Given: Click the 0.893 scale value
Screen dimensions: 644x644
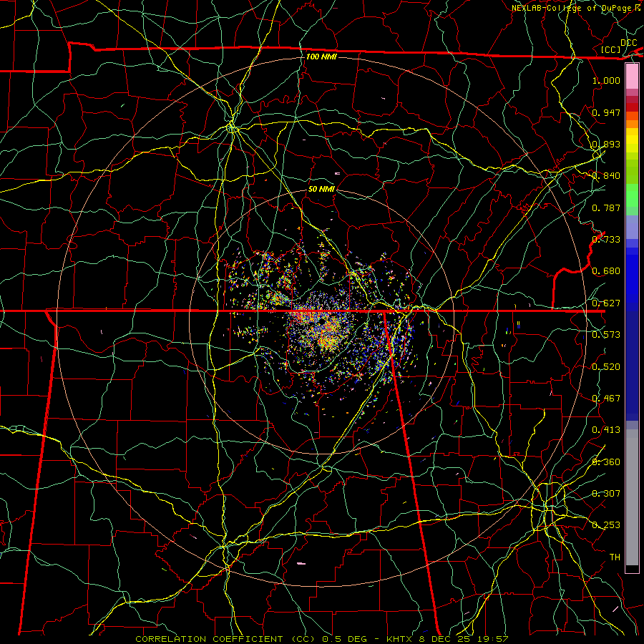Looking at the screenshot, I should click(606, 144).
